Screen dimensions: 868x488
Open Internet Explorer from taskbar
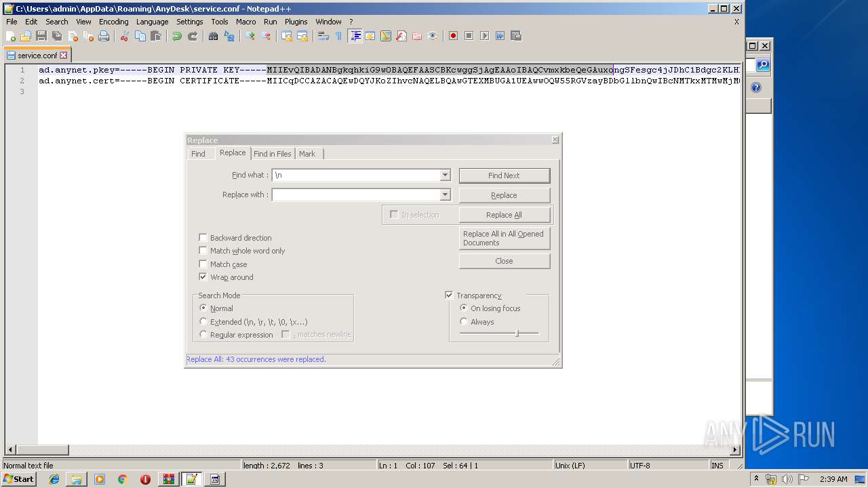(x=54, y=479)
